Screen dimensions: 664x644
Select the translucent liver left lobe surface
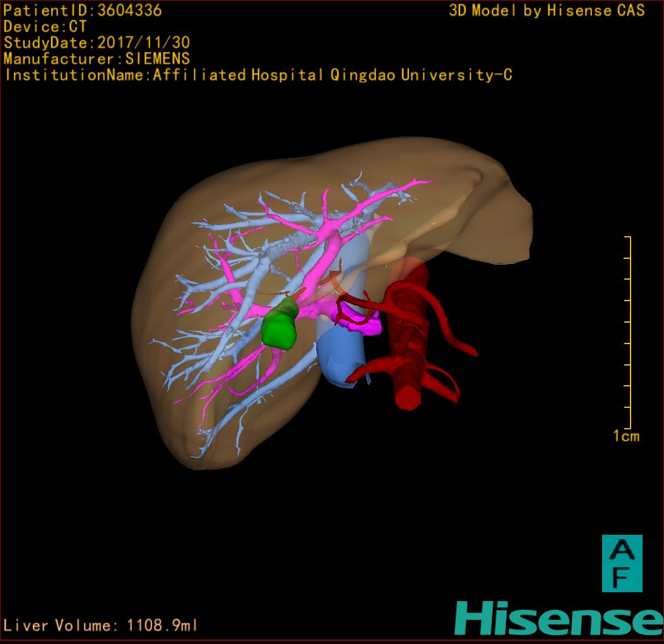click(x=480, y=215)
